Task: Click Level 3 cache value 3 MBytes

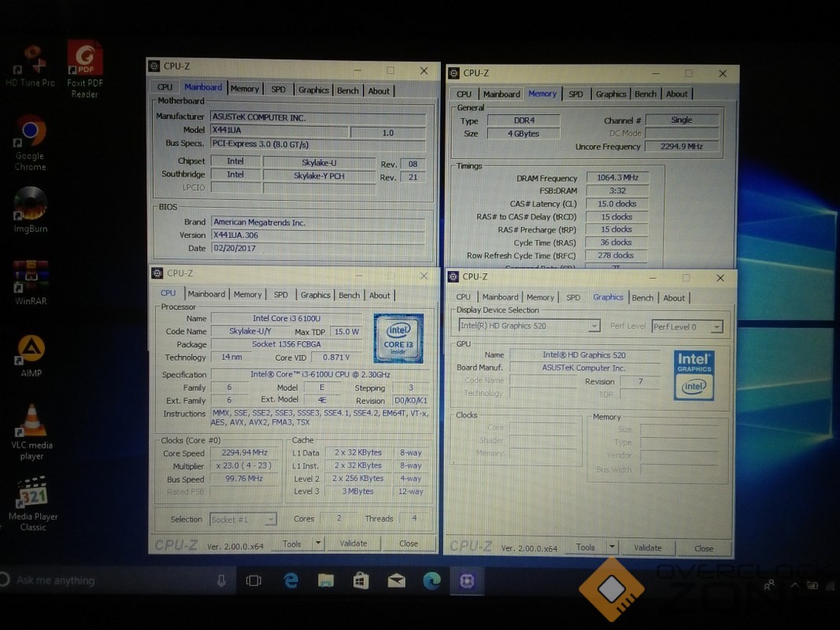Action: pyautogui.click(x=357, y=491)
